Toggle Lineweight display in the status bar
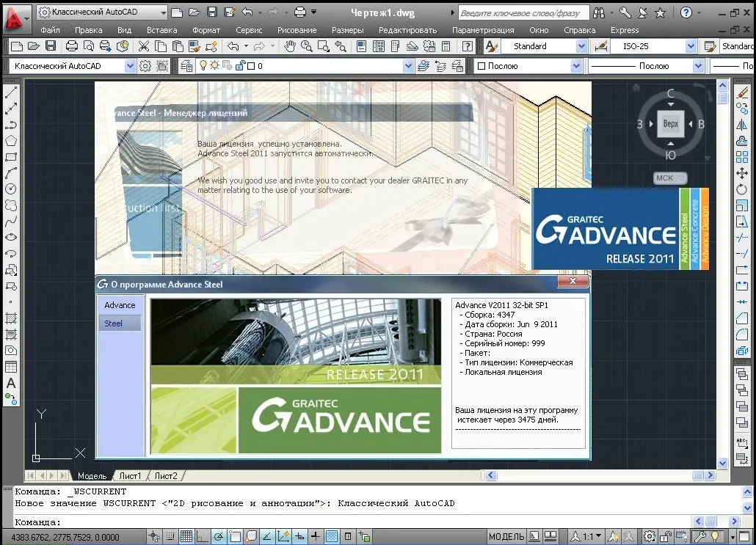The width and height of the screenshot is (756, 545). 316,536
